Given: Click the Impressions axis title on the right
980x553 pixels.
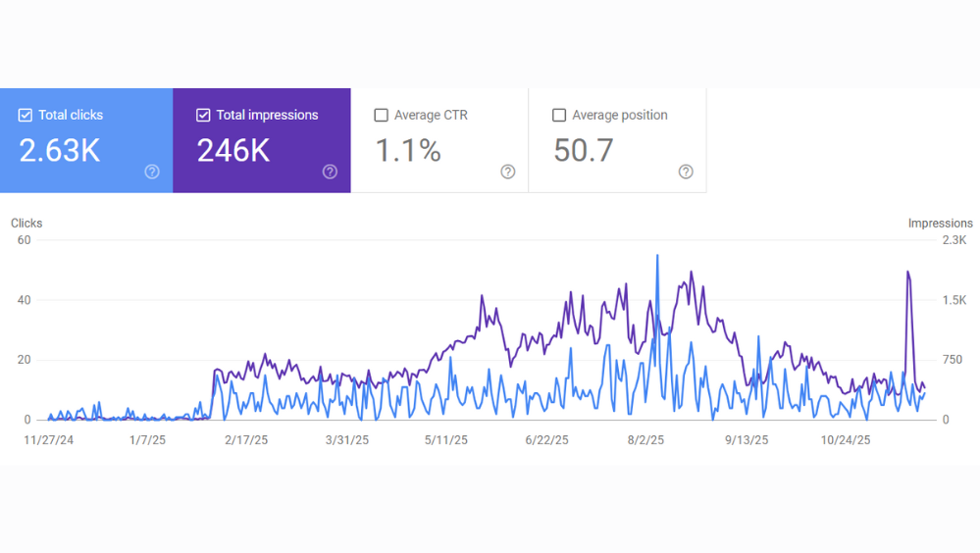Looking at the screenshot, I should 940,224.
